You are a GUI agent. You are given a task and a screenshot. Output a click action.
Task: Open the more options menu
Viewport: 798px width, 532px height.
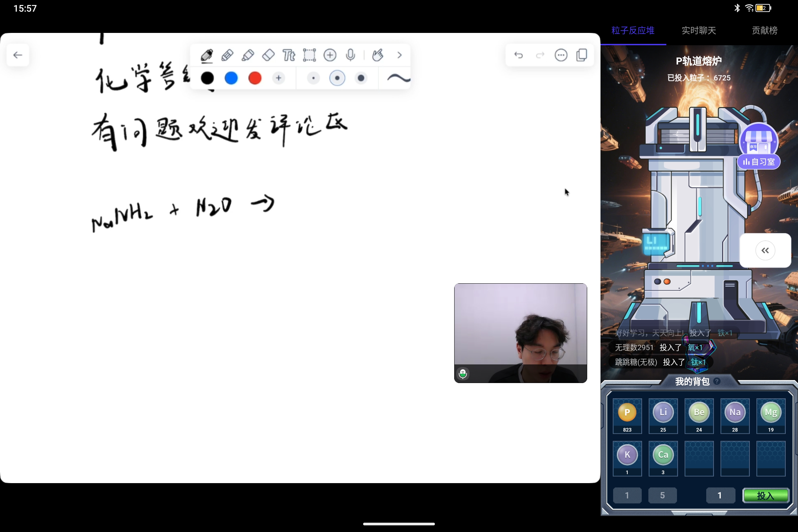(x=561, y=55)
